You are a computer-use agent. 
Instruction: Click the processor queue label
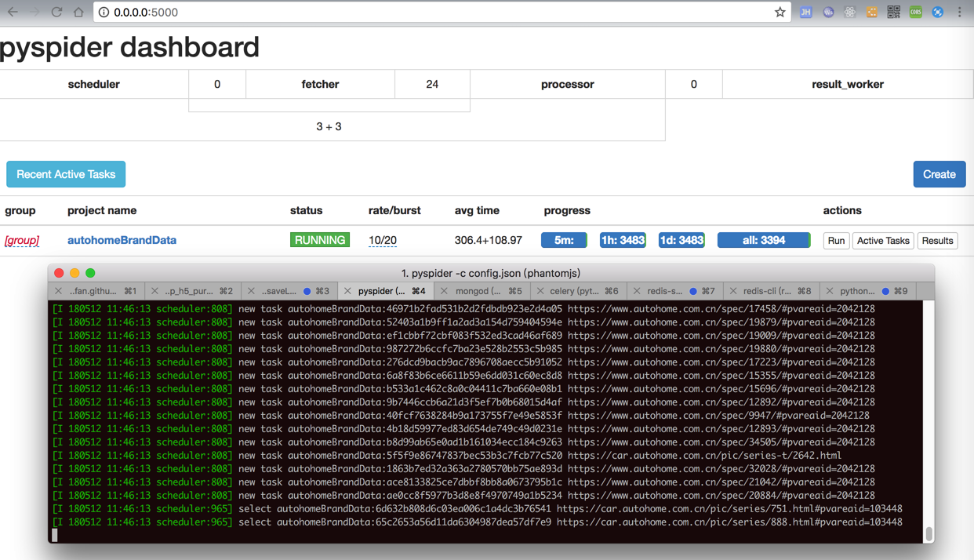pyautogui.click(x=568, y=84)
